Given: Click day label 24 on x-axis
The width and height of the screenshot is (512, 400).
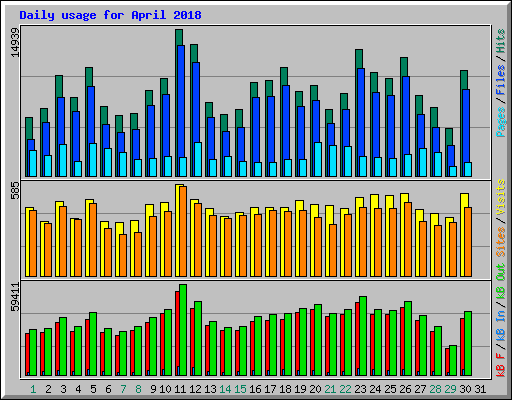Looking at the screenshot, I should coord(375,389).
